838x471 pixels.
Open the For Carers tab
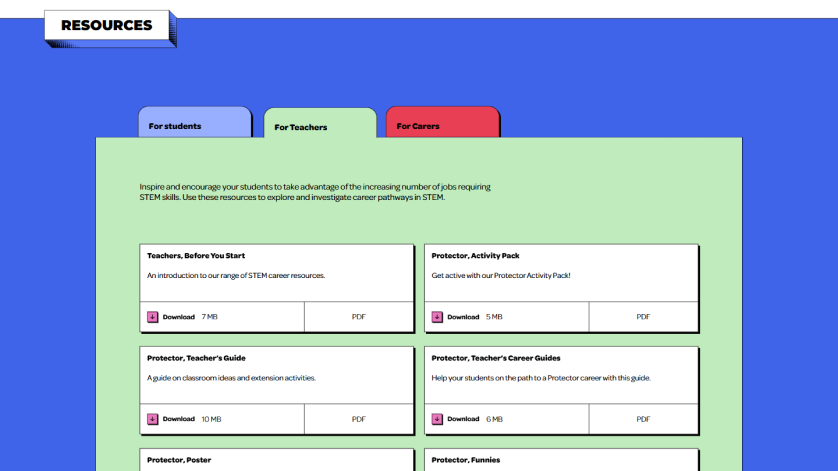(x=443, y=122)
